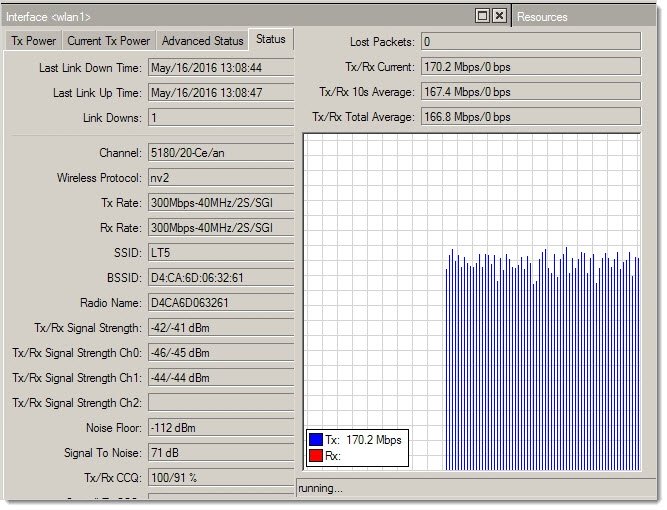Select the Tx/Rx Current 170.2 Mbps field
Image resolution: width=667 pixels, height=510 pixels.
[x=531, y=67]
